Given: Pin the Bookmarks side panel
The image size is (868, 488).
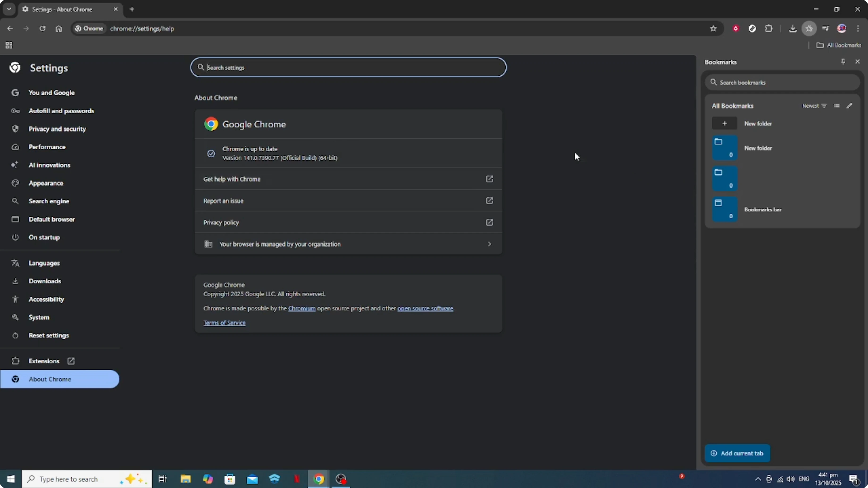Looking at the screenshot, I should tap(843, 62).
